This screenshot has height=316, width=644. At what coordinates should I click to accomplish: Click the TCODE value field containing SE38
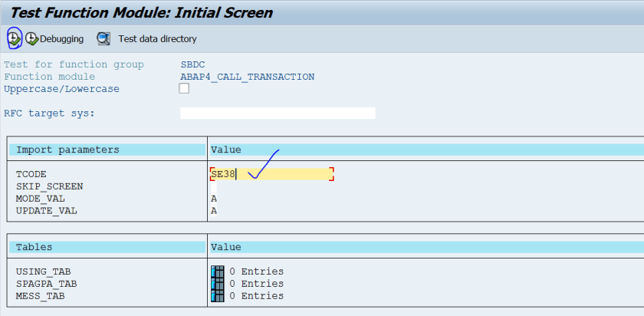pyautogui.click(x=272, y=174)
